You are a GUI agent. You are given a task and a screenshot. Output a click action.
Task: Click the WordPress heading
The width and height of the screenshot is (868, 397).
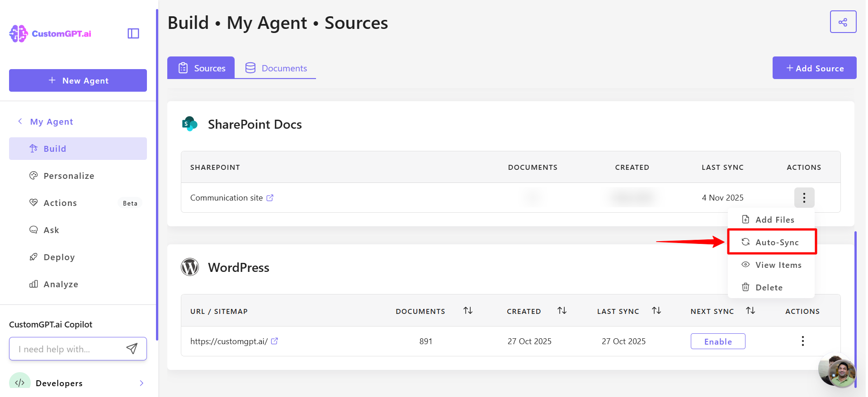click(x=239, y=267)
